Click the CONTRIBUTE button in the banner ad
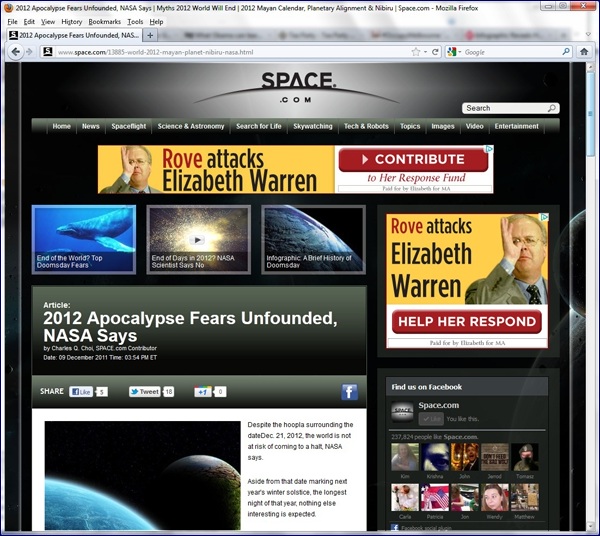The image size is (600, 536). (413, 160)
